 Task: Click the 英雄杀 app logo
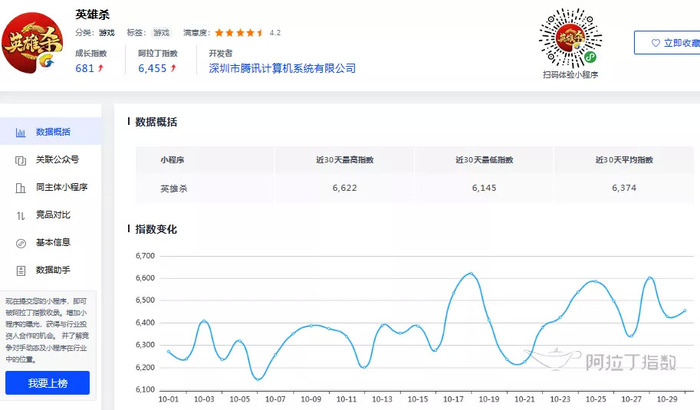(32, 43)
